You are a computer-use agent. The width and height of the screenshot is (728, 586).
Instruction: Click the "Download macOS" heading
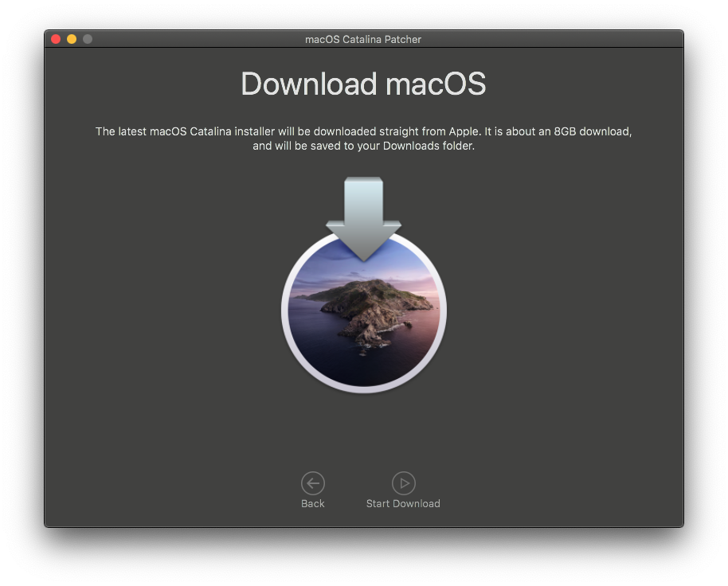click(363, 84)
